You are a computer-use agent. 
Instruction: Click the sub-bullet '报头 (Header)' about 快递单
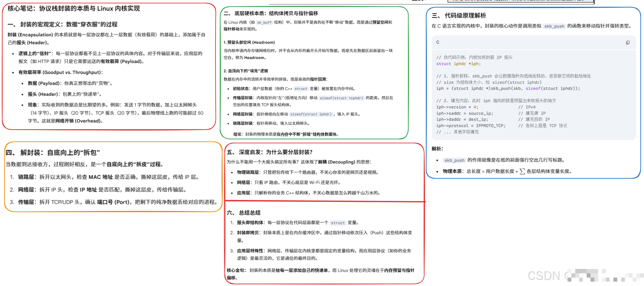pyautogui.click(x=43, y=94)
